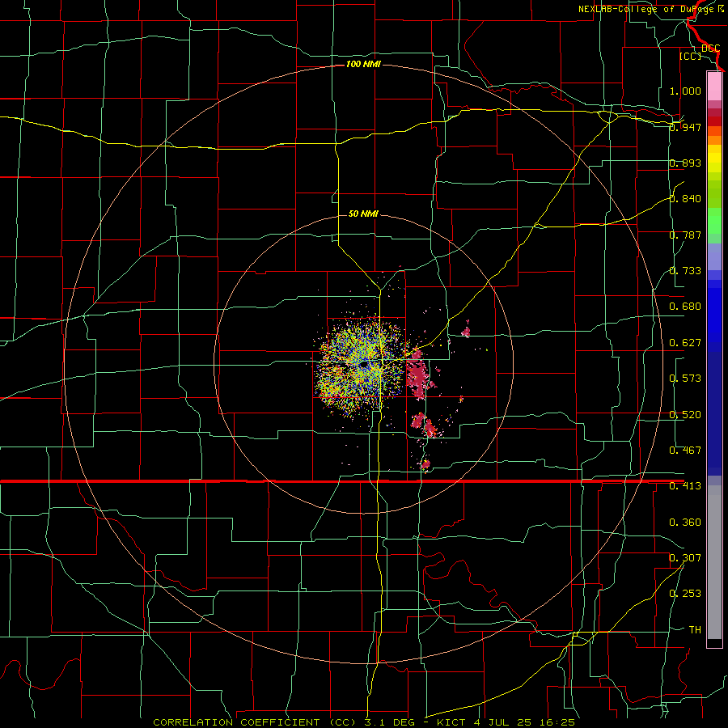
Task: Pick the periwinkle band of the color bar
Action: pos(714,256)
